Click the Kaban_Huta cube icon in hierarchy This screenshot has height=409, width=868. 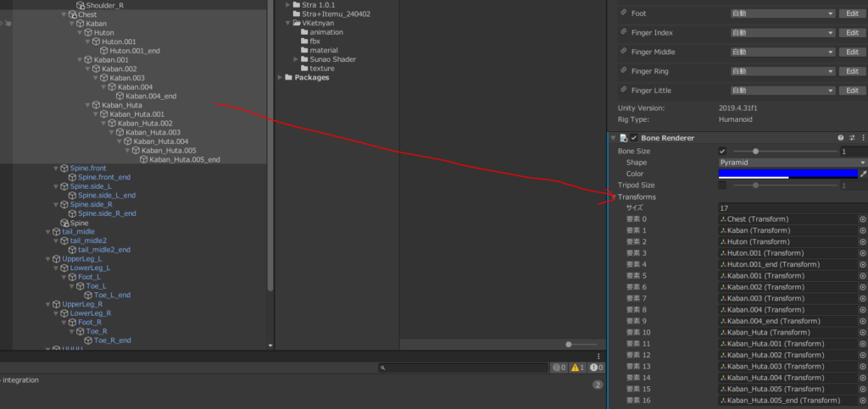pos(96,105)
